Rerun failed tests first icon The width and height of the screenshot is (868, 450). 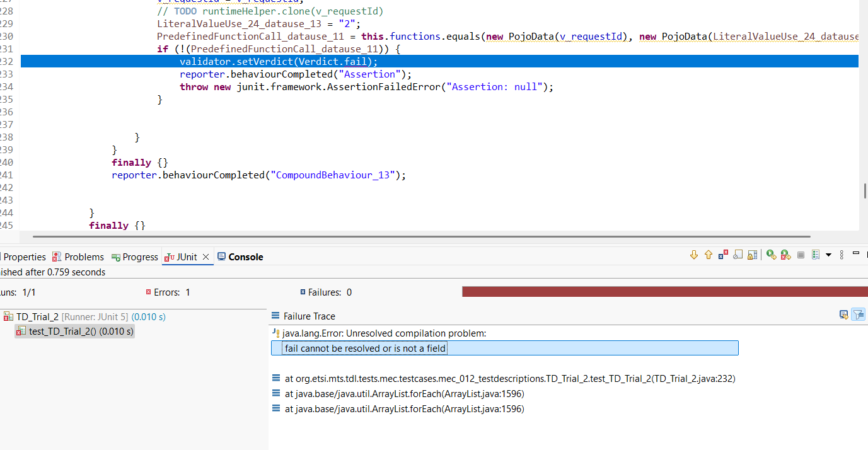[785, 255]
